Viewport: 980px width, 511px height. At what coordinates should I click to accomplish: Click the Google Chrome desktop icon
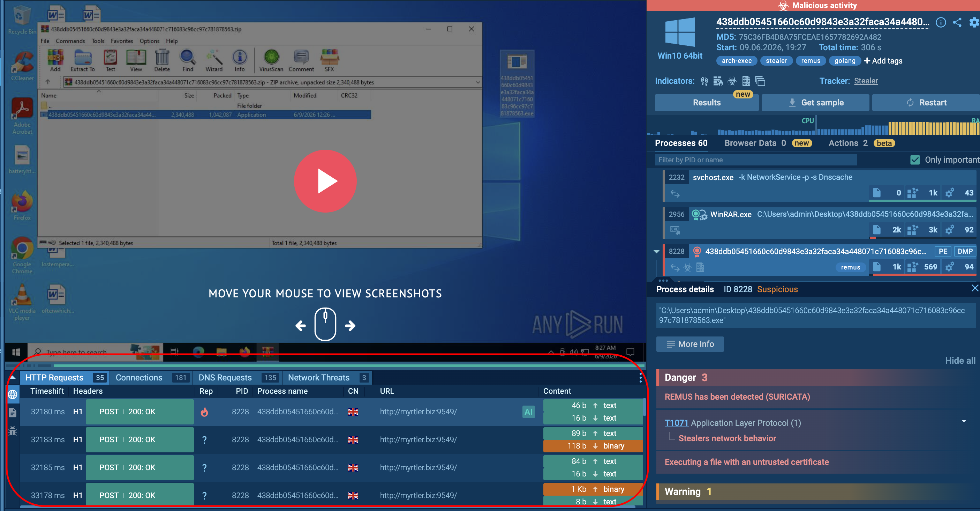[x=22, y=255]
